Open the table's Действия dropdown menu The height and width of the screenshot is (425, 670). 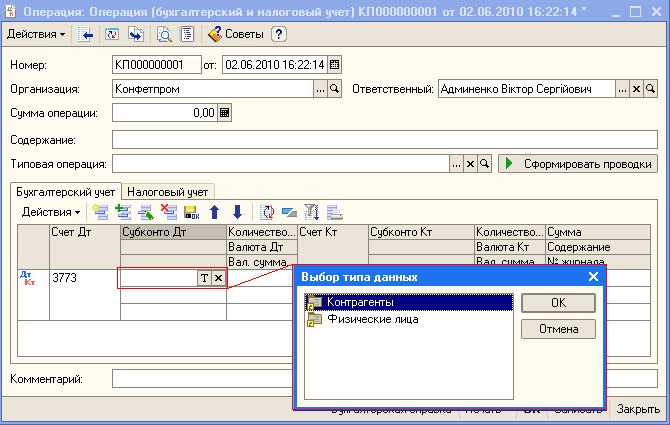click(51, 212)
